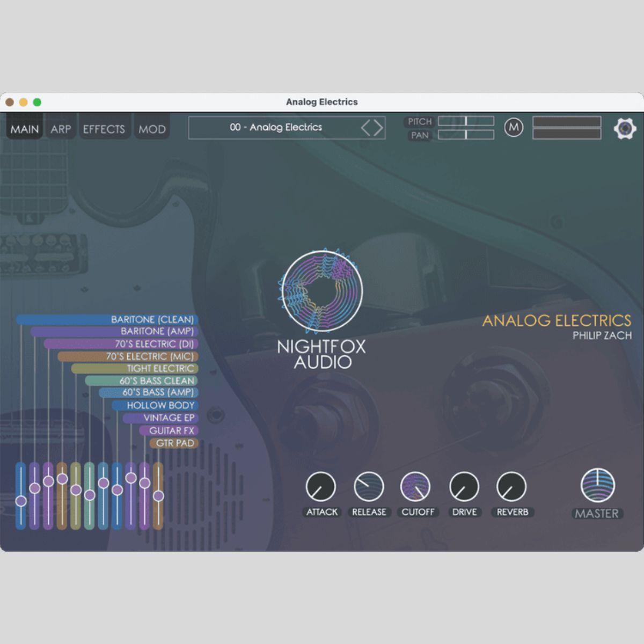Image resolution: width=644 pixels, height=644 pixels.
Task: Click the CUTOFF label
Action: 418,512
